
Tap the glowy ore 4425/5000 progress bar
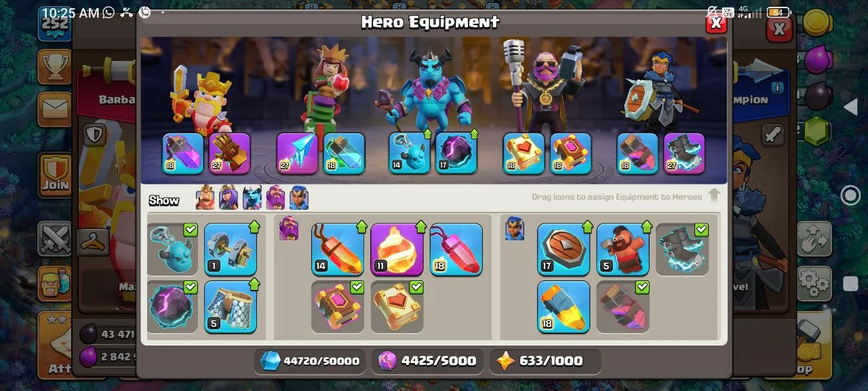click(427, 361)
